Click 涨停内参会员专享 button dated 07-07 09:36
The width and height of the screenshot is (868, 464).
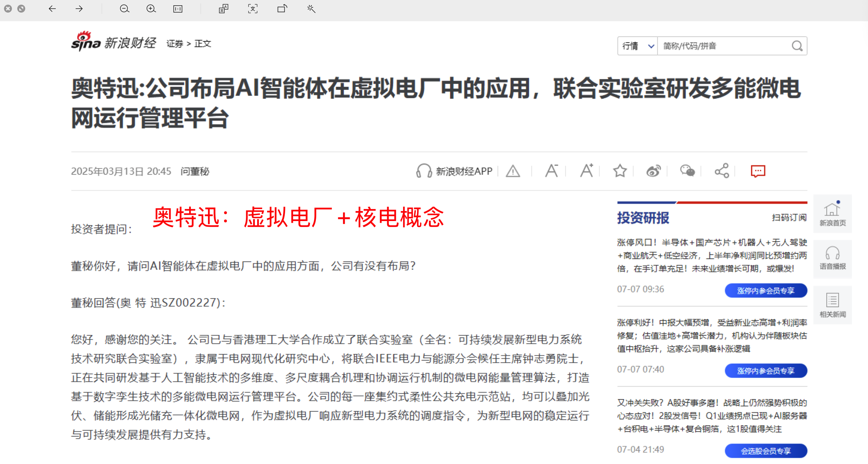[x=765, y=290]
